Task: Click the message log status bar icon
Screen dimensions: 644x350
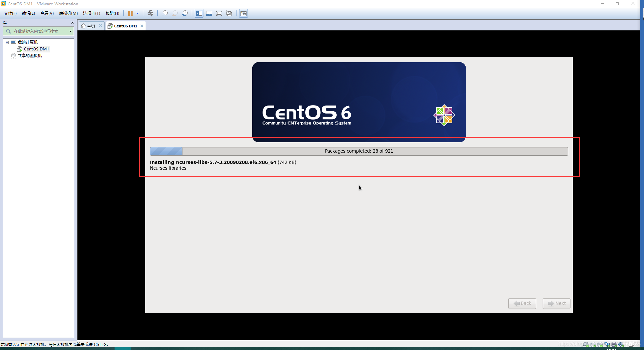Action: click(632, 344)
